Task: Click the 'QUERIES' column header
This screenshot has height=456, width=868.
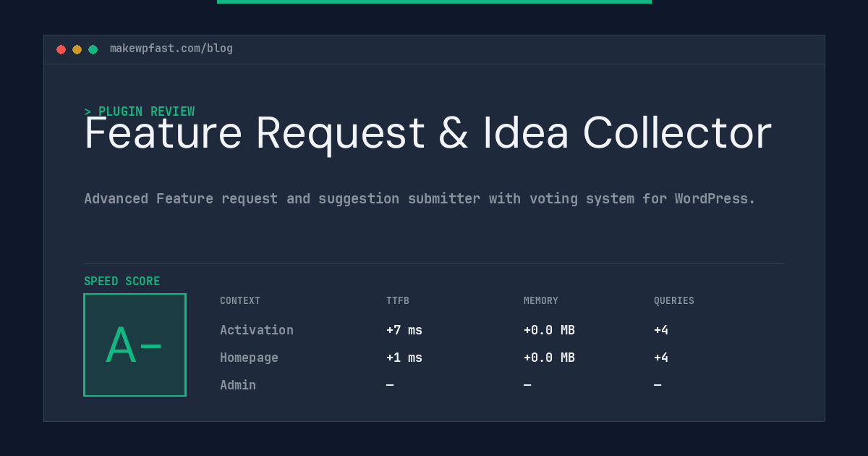Action: (x=674, y=301)
